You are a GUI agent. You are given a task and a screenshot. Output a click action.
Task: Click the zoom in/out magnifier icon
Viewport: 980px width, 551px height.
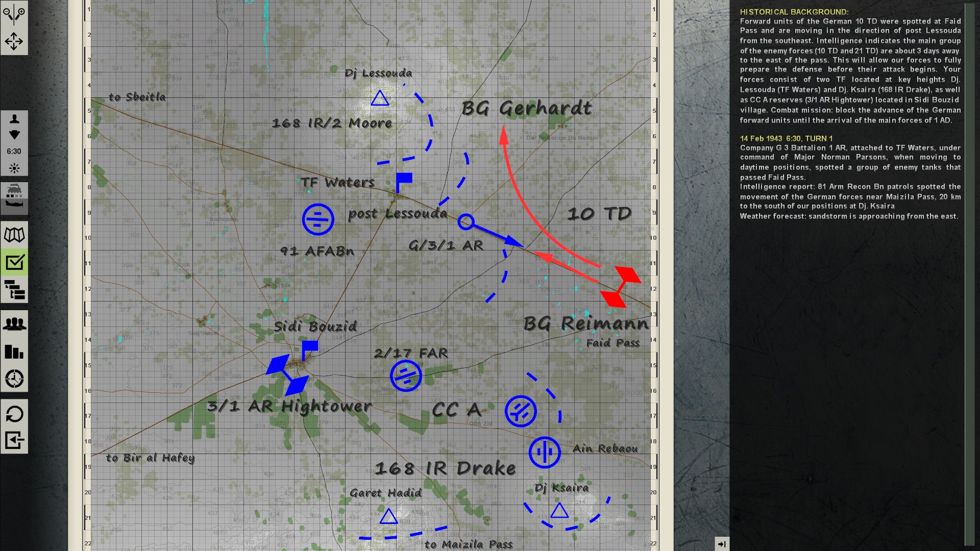pyautogui.click(x=14, y=14)
